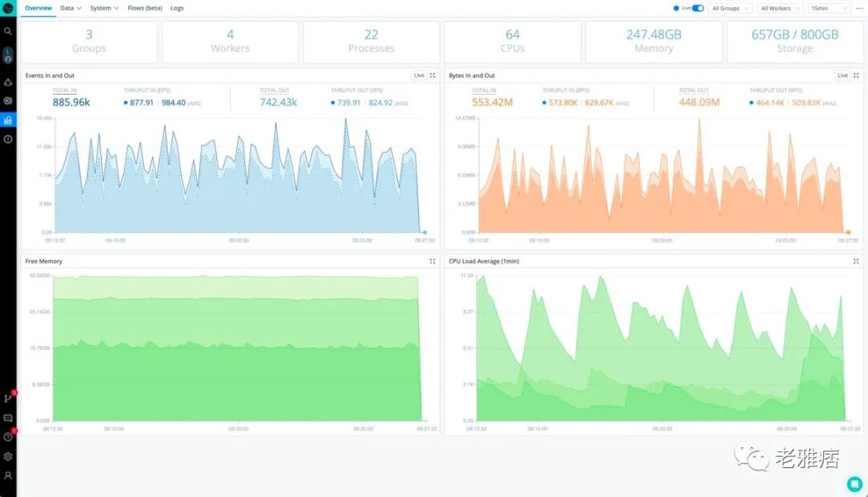Click the Bytes In and Out panel title

pyautogui.click(x=472, y=75)
